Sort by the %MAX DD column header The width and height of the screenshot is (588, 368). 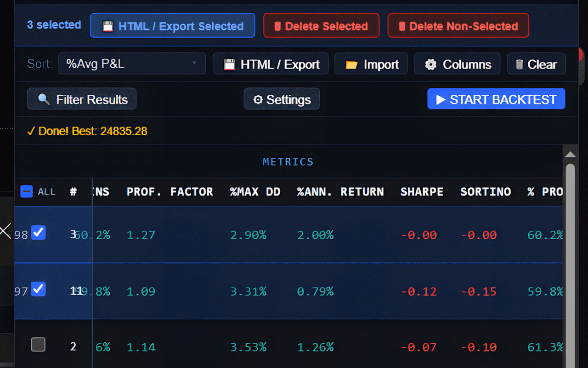tap(255, 192)
